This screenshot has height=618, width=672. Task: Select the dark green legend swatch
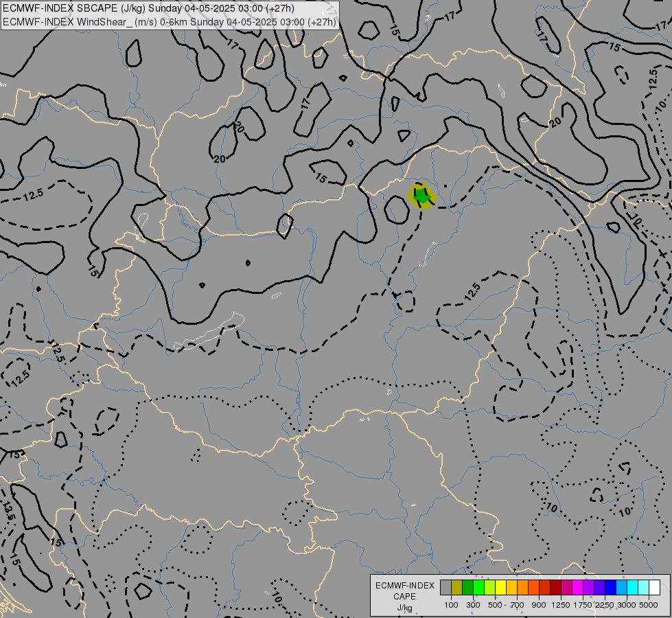pyautogui.click(x=467, y=588)
